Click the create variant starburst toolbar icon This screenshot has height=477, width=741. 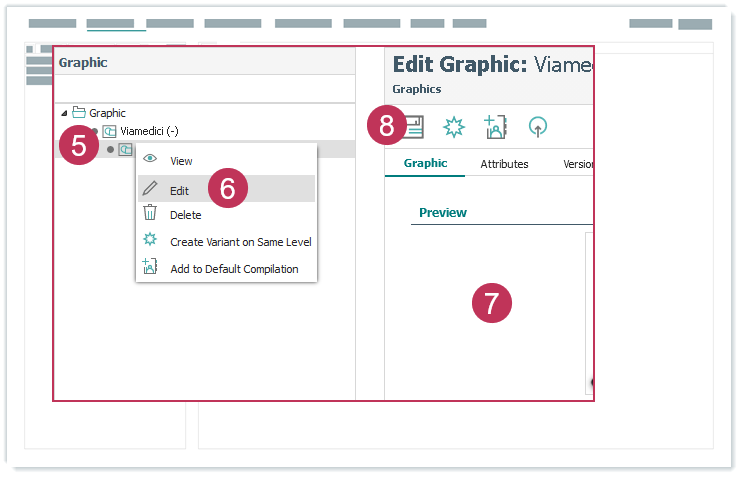click(454, 127)
